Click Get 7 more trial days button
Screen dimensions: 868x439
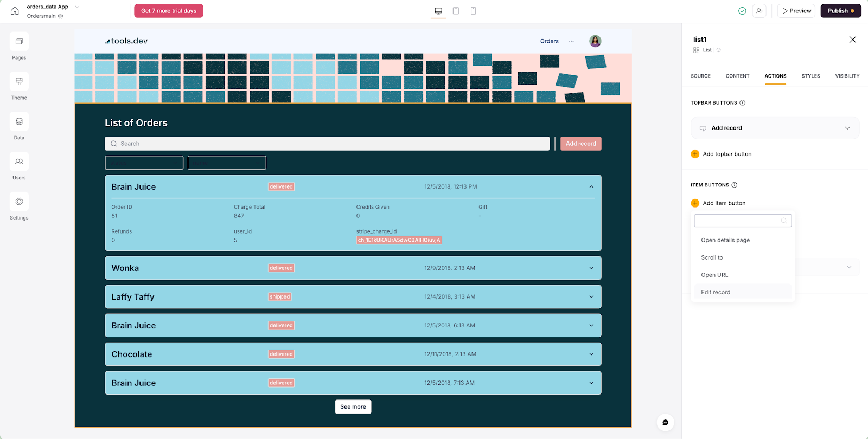(x=169, y=11)
